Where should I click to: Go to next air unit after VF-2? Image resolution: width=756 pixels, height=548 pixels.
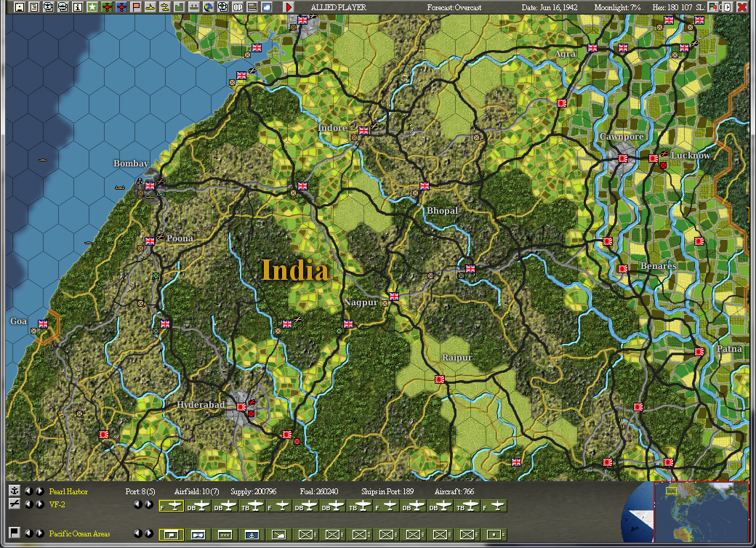tap(40, 504)
